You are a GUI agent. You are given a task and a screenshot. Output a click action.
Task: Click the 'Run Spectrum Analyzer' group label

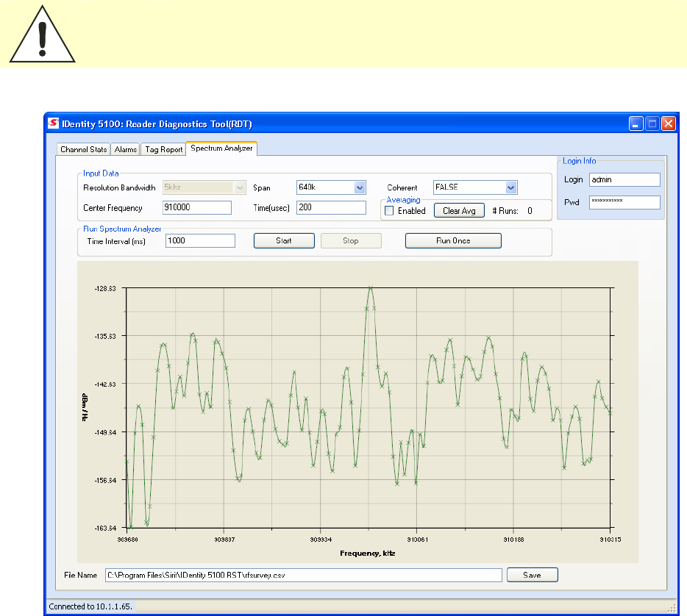coord(122,229)
